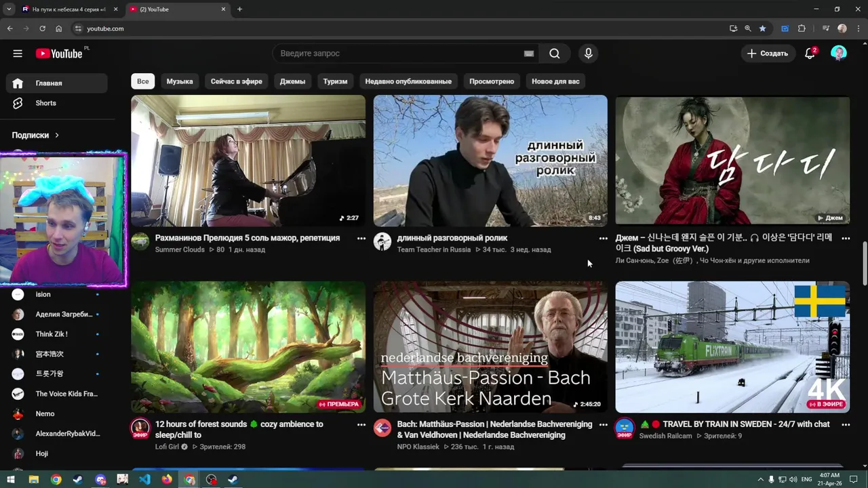Open the volume control in the system tray
The image size is (868, 488).
pos(793,480)
